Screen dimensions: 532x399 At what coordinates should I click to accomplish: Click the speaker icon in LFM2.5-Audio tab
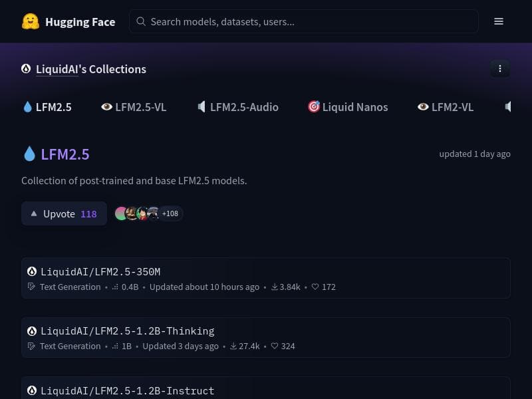coord(201,107)
